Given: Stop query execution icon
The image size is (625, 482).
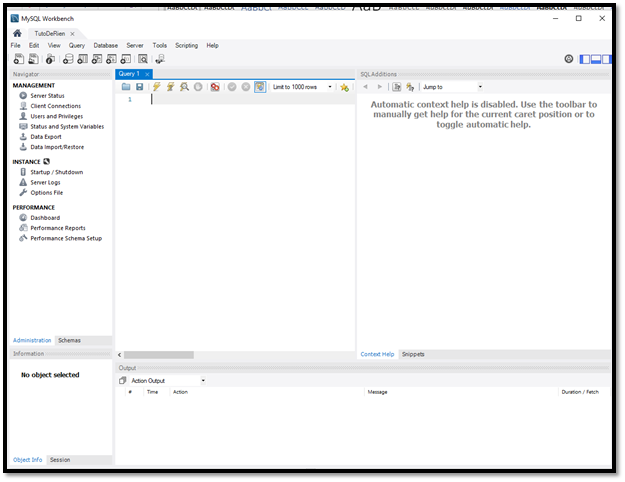Looking at the screenshot, I should [198, 87].
